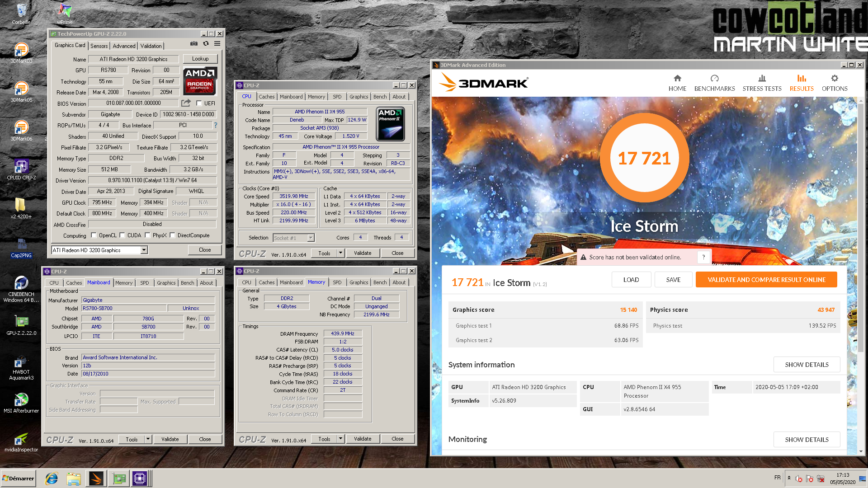868x488 pixels.
Task: Launch the 3DMark05 desktop shortcut
Action: coord(21,91)
